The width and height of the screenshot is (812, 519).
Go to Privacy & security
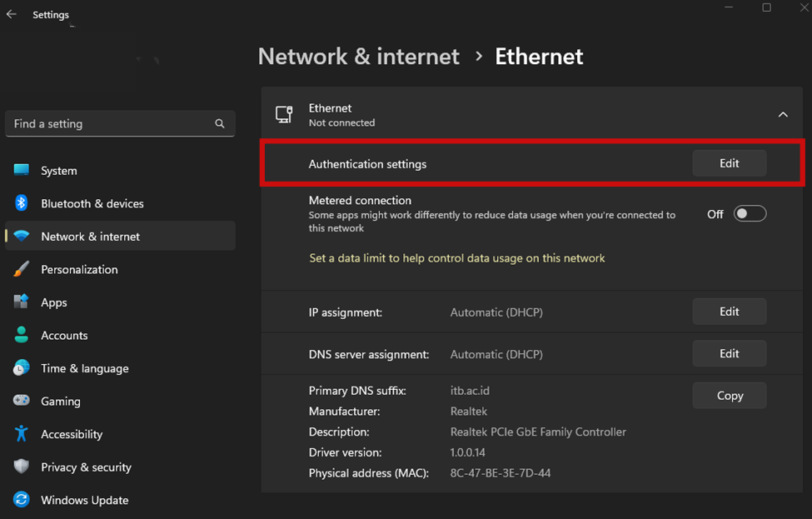pos(86,467)
